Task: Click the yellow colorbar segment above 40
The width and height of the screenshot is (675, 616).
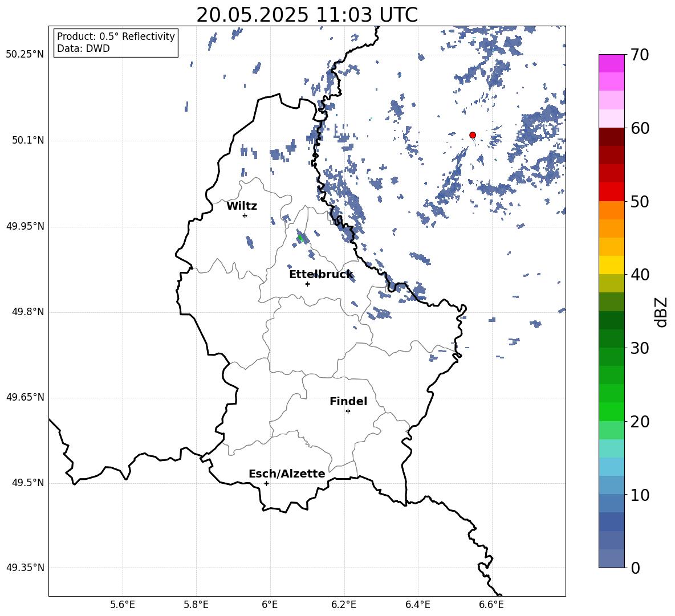Action: (x=611, y=265)
